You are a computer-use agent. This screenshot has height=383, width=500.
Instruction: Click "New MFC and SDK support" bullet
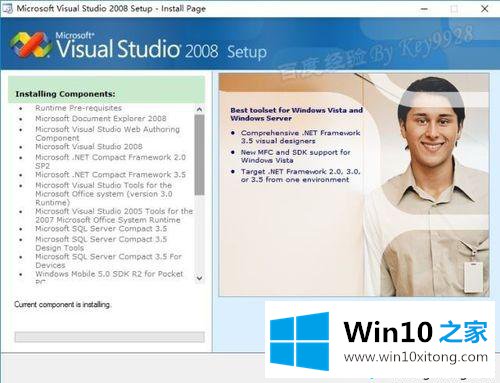295,156
